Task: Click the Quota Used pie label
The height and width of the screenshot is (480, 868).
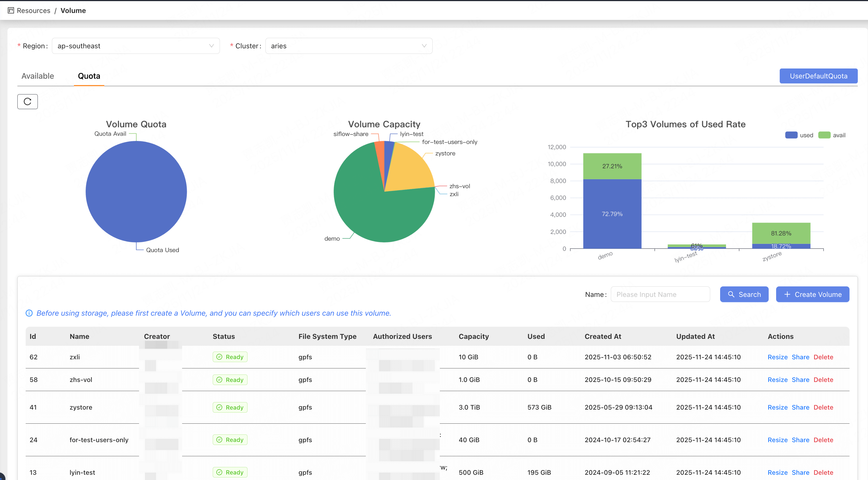Action: 163,250
